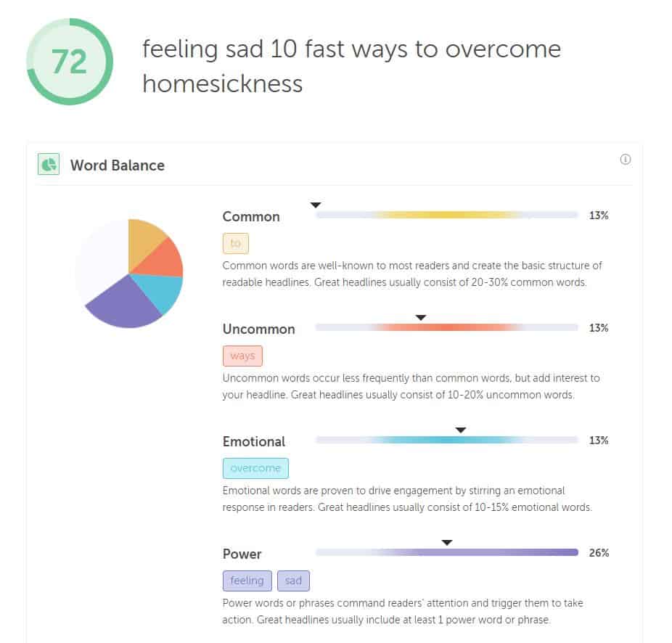
Task: Click the Emotional bar triangle marker
Action: 461,430
